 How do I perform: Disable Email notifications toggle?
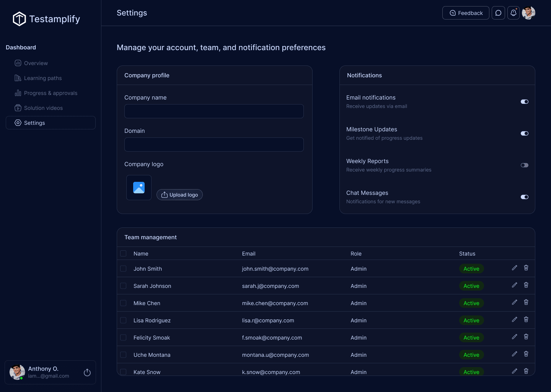pos(525,102)
